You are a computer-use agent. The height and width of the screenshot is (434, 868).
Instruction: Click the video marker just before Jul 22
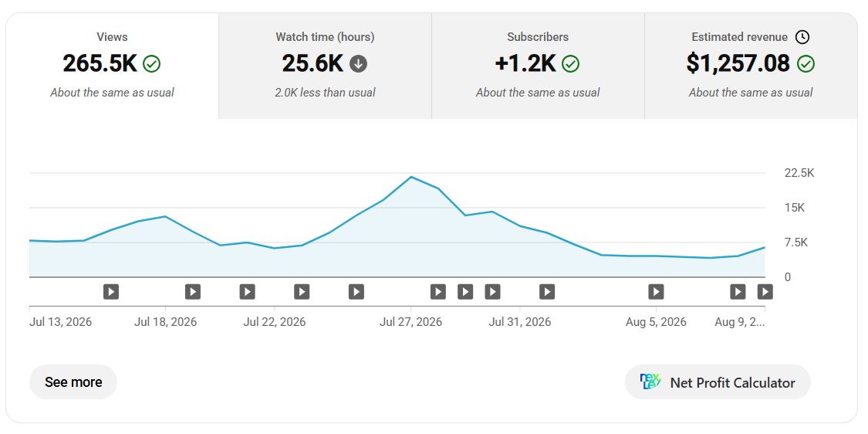coord(247,292)
